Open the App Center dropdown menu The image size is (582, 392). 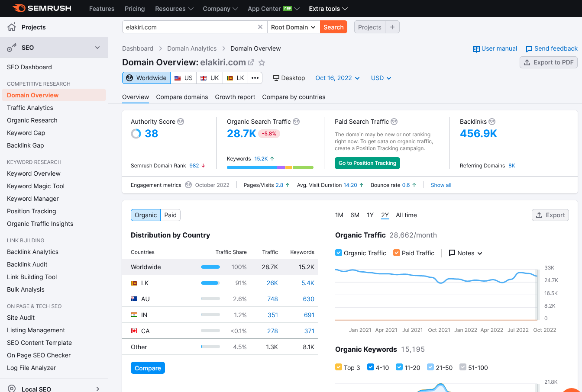click(x=273, y=9)
